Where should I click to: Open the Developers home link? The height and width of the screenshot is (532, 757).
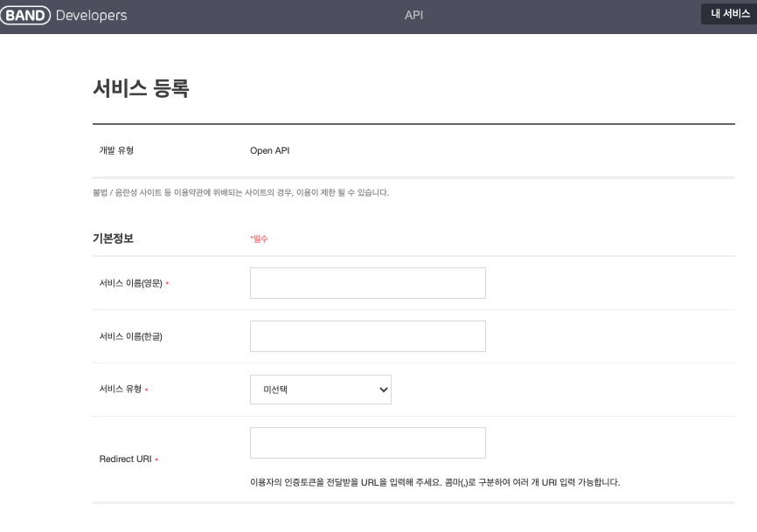[x=91, y=16]
